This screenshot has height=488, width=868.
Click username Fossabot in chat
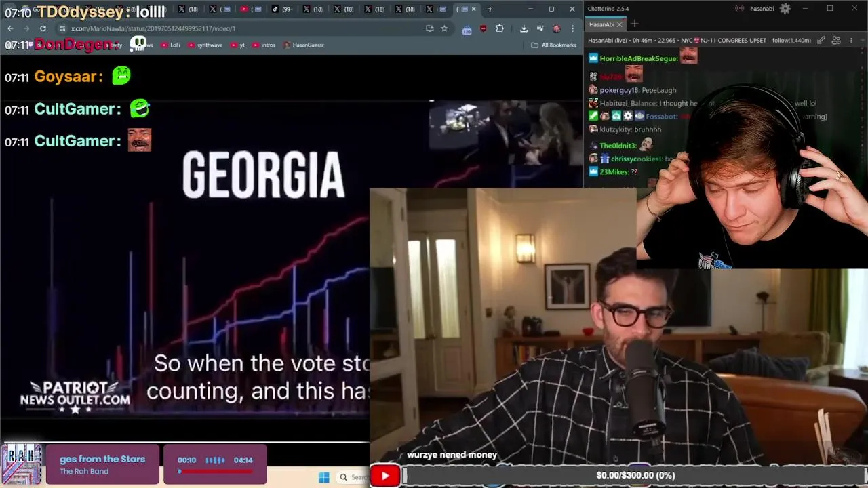coord(661,117)
